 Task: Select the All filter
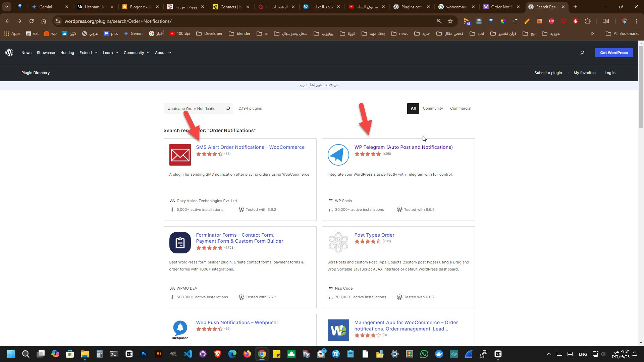coord(413,109)
